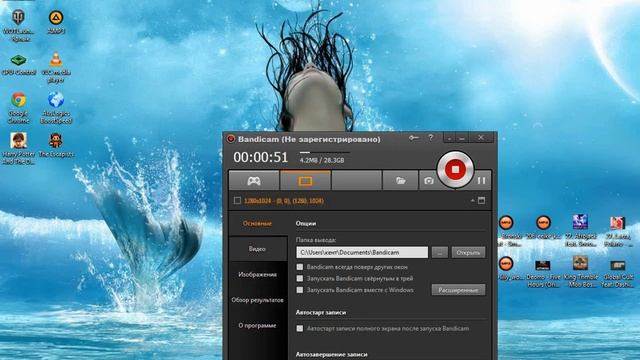640x360 pixels.
Task: Click the window target icon beside the resolution text
Action: coord(482,200)
